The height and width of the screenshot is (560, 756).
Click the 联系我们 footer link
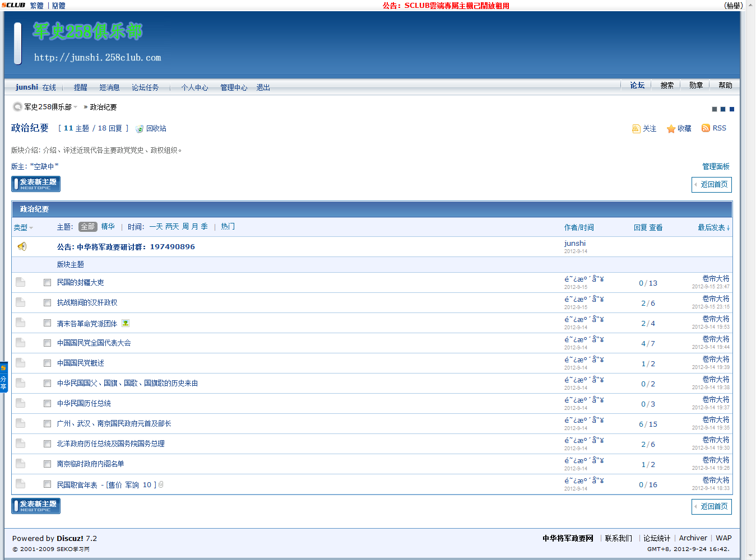point(619,538)
